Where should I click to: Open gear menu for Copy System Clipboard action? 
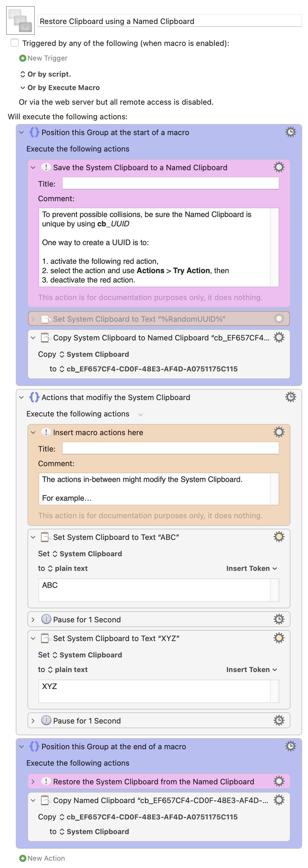point(279,337)
